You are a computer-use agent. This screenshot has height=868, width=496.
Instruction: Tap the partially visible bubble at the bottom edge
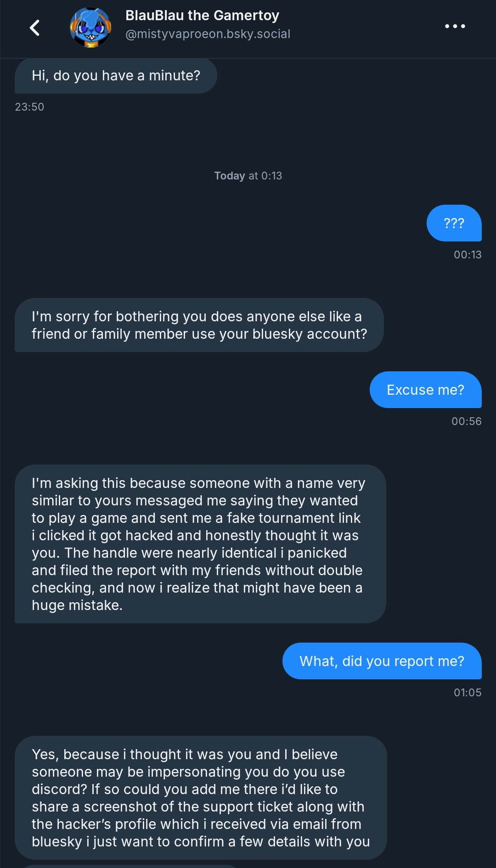tap(129, 866)
